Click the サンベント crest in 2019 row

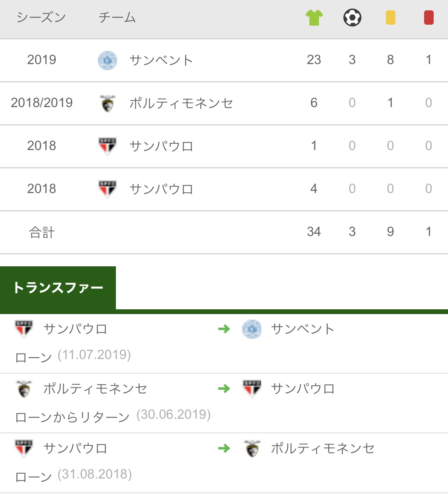(108, 61)
